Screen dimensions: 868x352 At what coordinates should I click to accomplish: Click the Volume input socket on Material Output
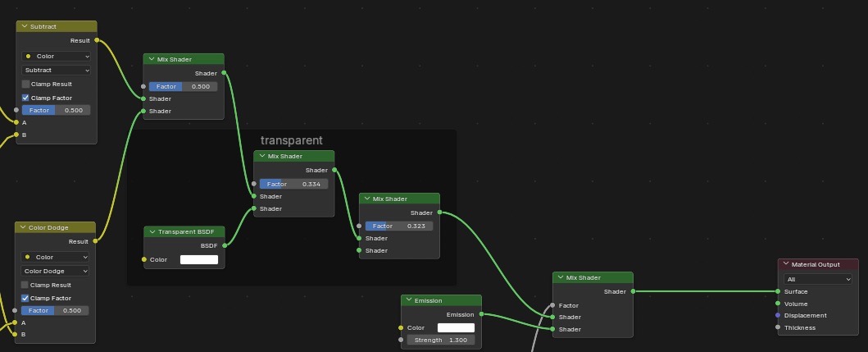[778, 304]
